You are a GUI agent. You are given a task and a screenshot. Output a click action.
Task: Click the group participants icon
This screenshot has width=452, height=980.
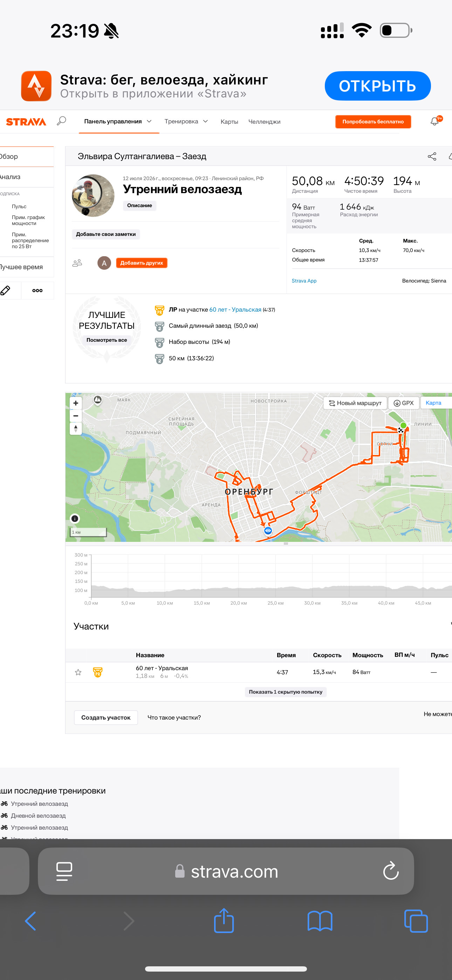(x=77, y=263)
